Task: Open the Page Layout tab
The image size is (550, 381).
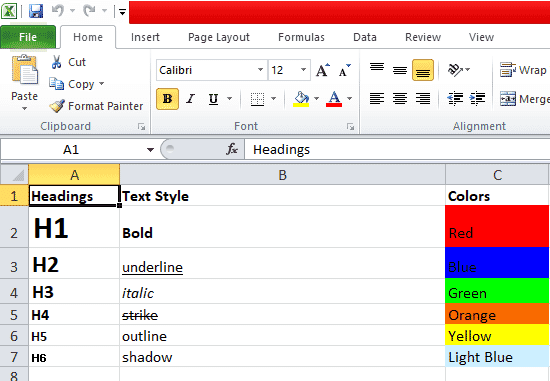Action: click(219, 37)
